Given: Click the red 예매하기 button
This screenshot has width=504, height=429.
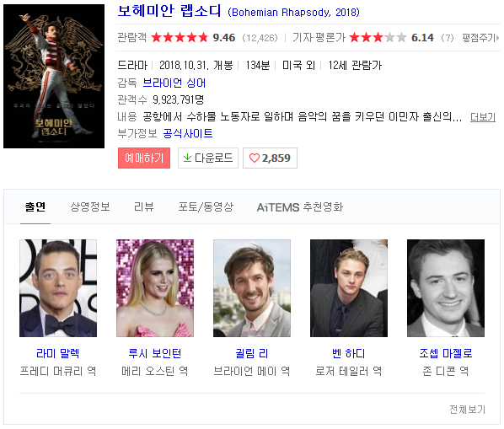Looking at the screenshot, I should [x=144, y=158].
